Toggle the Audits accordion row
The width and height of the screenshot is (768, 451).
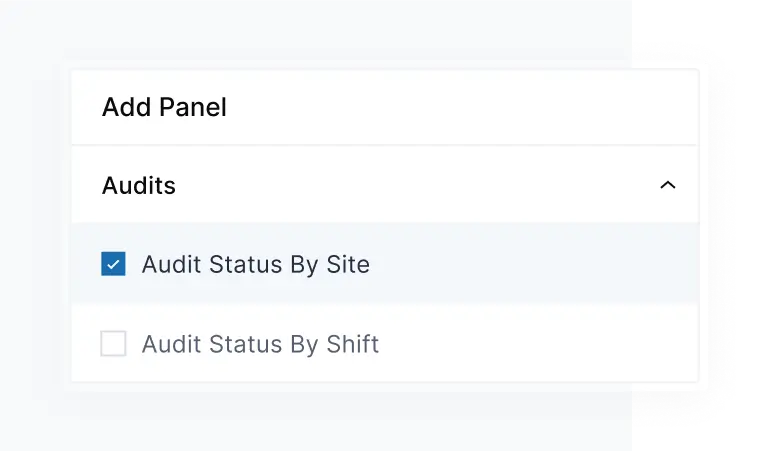[384, 185]
